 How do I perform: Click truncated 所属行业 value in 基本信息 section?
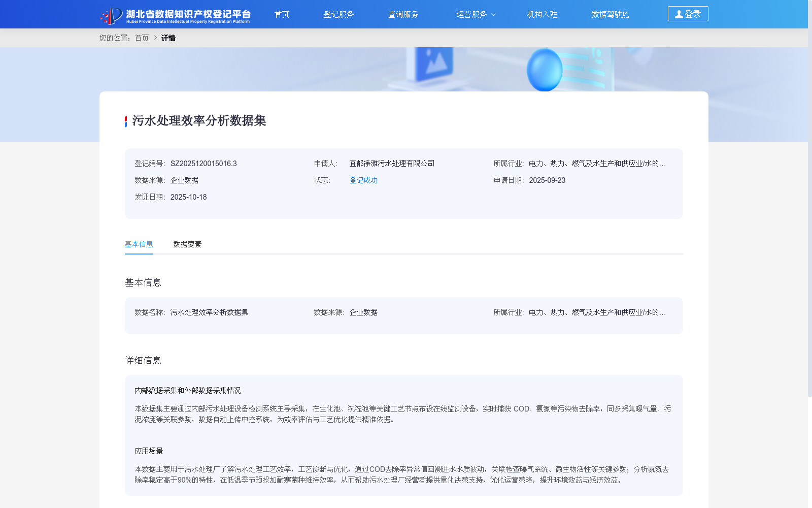click(x=597, y=312)
